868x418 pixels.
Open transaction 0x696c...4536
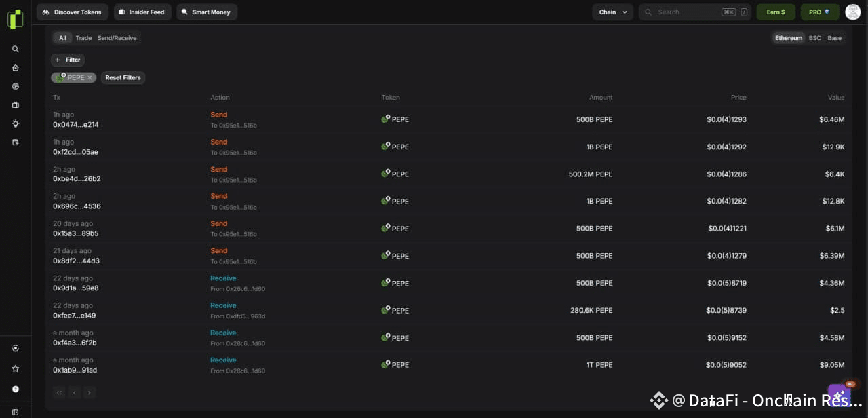(77, 206)
